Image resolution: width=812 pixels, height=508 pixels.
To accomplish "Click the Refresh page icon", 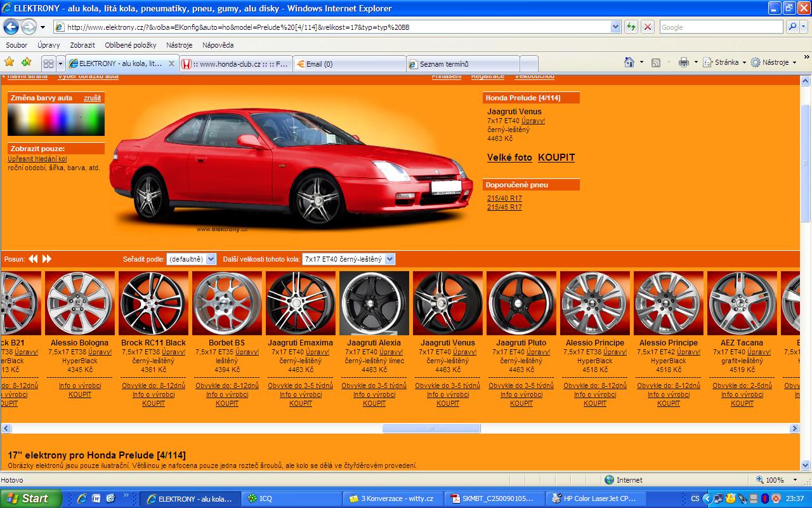I will click(x=631, y=27).
